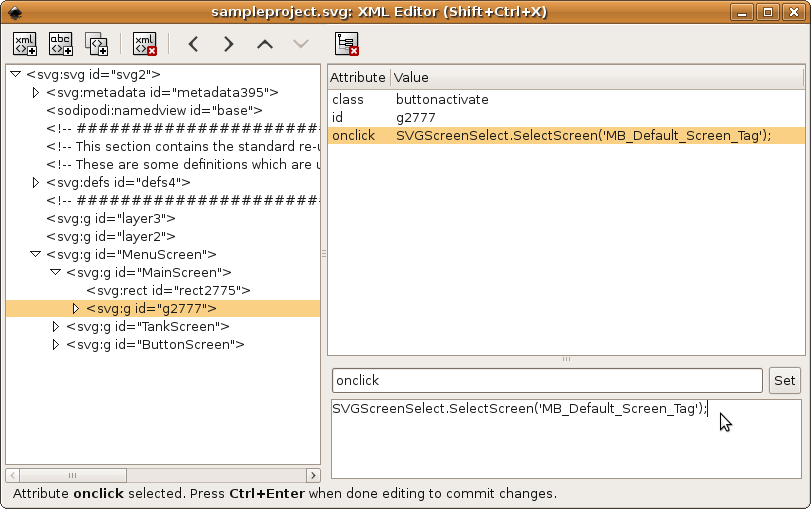
Task: Select the comment 'This section contains the standard'
Action: tap(183, 146)
